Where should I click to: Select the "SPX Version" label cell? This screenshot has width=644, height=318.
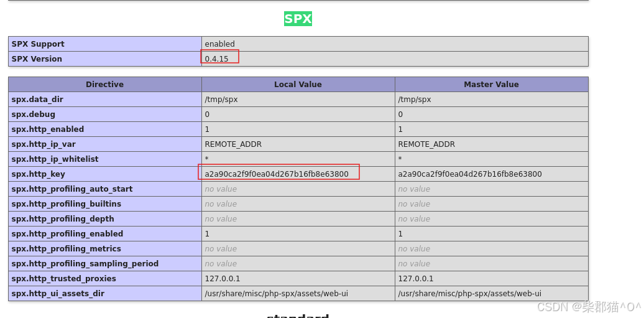(x=105, y=59)
